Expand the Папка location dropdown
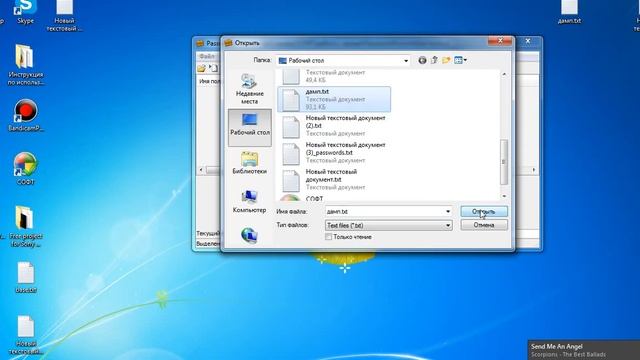The width and height of the screenshot is (640, 360). point(406,61)
